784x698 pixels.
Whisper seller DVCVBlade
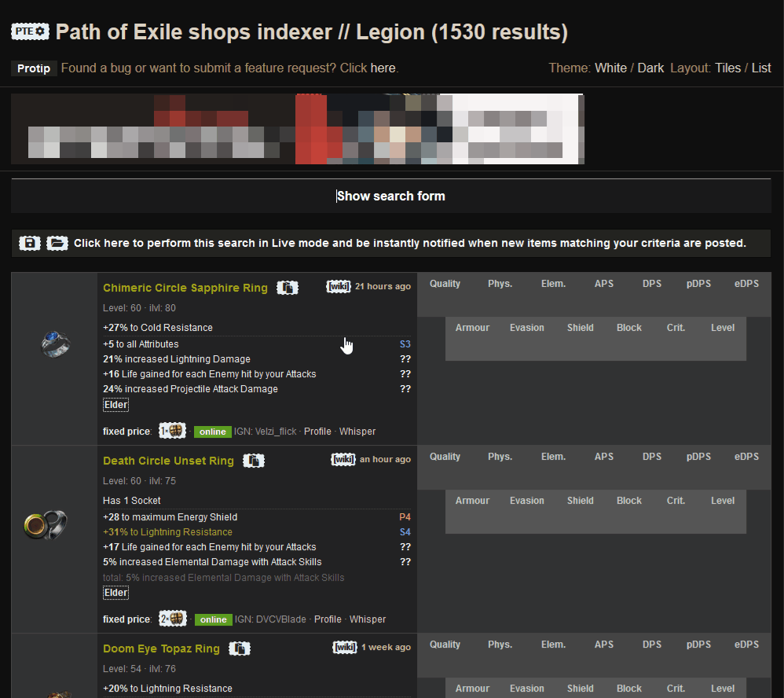[368, 619]
